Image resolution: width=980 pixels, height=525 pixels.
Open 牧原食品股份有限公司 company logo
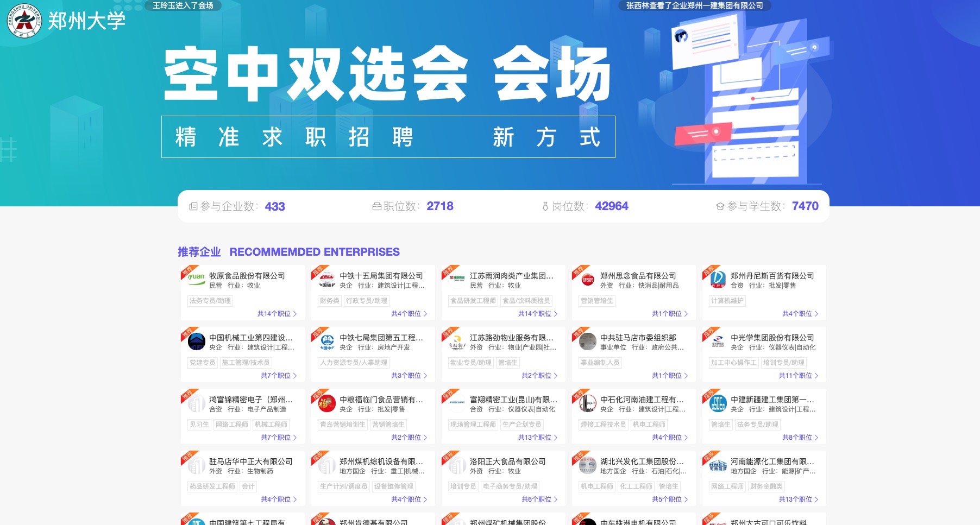(196, 279)
